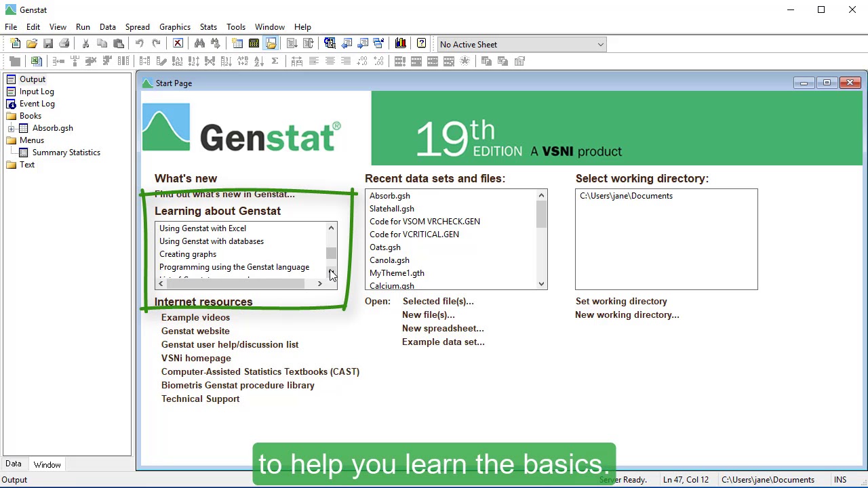Screen dimensions: 868x488
Task: Toggle the highlighted folder toolbar button
Action: click(270, 44)
